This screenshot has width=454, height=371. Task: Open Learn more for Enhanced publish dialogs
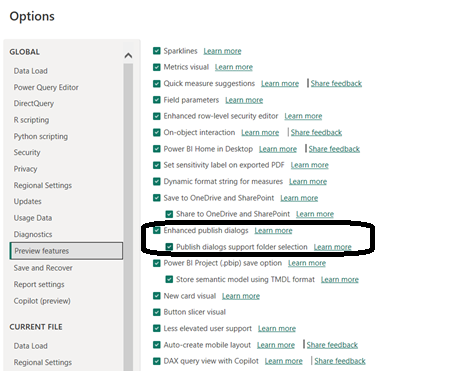click(x=273, y=231)
